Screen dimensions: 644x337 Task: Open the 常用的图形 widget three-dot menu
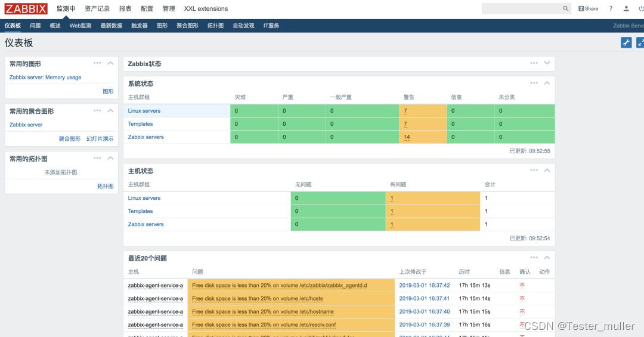click(97, 63)
